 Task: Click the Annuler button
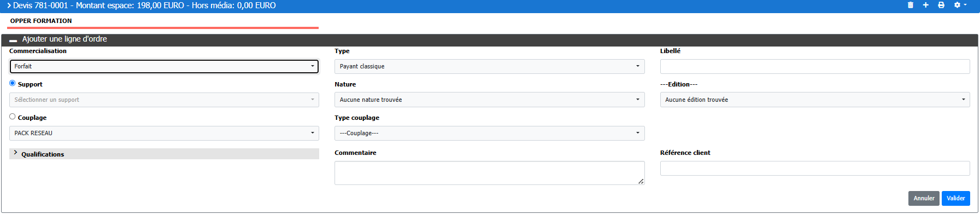click(x=924, y=198)
